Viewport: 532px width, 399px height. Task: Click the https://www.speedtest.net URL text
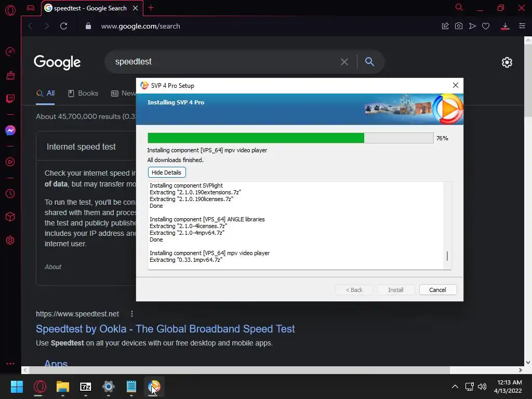77,314
